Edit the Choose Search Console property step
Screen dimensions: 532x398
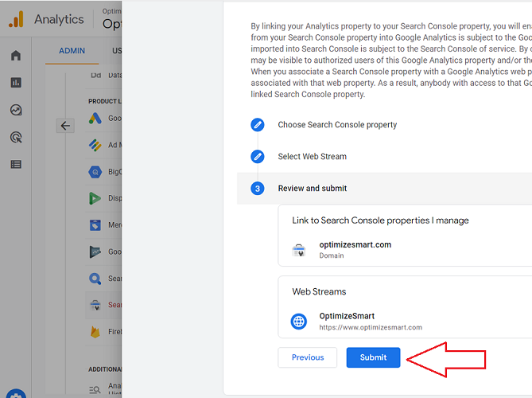point(258,125)
